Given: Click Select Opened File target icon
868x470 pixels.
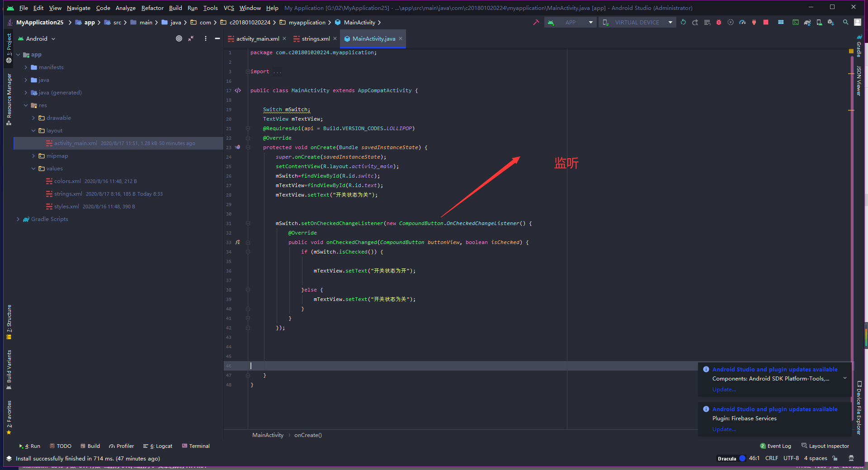Looking at the screenshot, I should 179,38.
